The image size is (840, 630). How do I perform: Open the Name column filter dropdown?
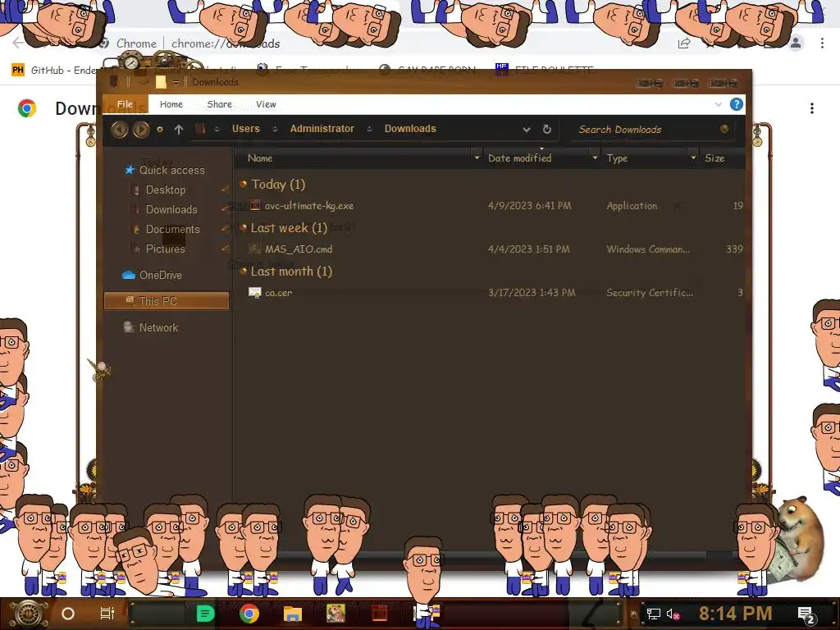click(477, 158)
